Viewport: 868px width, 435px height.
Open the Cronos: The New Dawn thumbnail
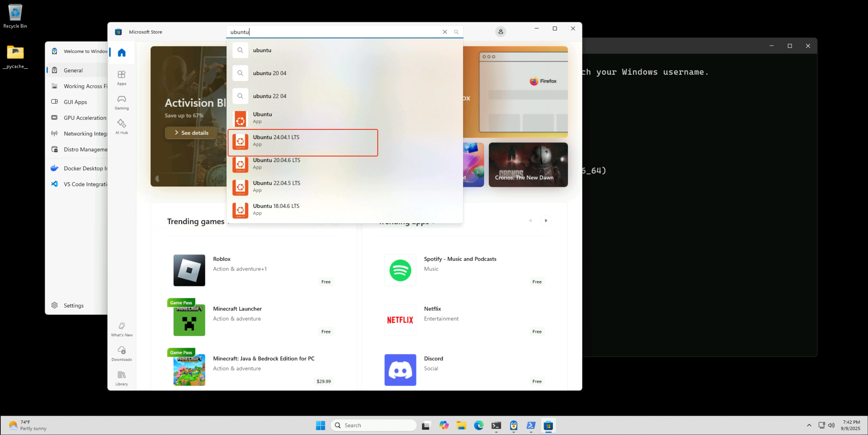[x=528, y=165]
